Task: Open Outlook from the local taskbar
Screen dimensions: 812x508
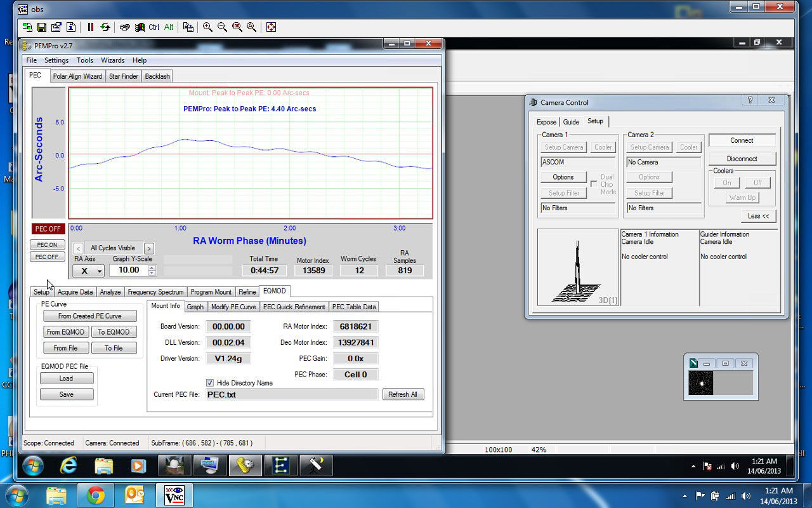Action: coord(135,495)
